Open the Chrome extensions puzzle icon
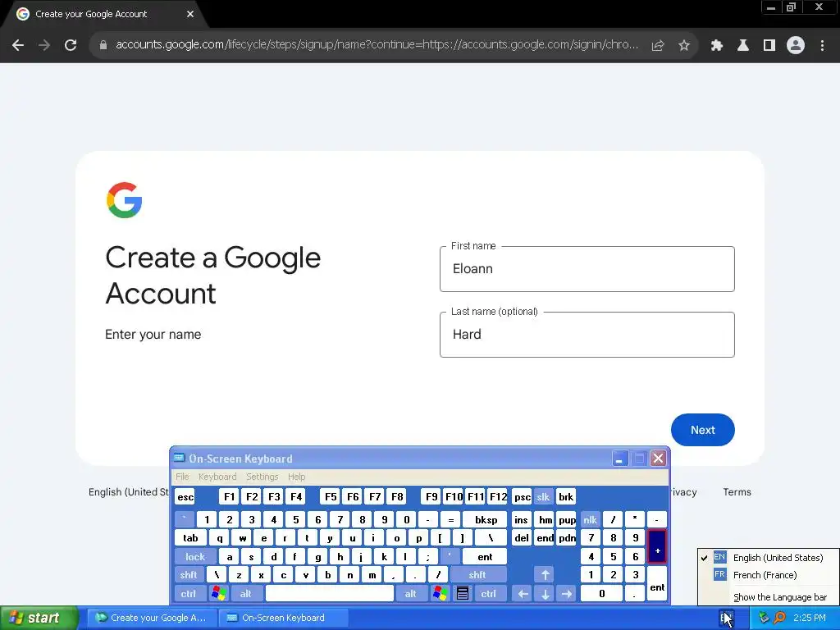The width and height of the screenshot is (840, 630). 717,46
